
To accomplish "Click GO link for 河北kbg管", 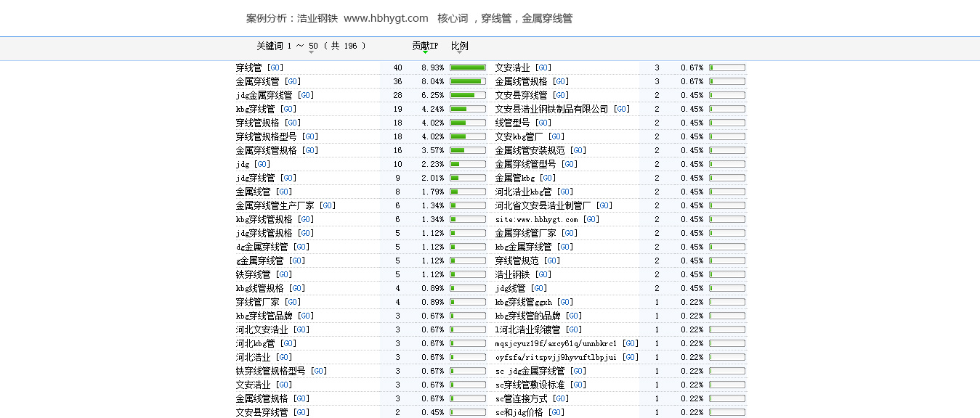I will pos(288,343).
